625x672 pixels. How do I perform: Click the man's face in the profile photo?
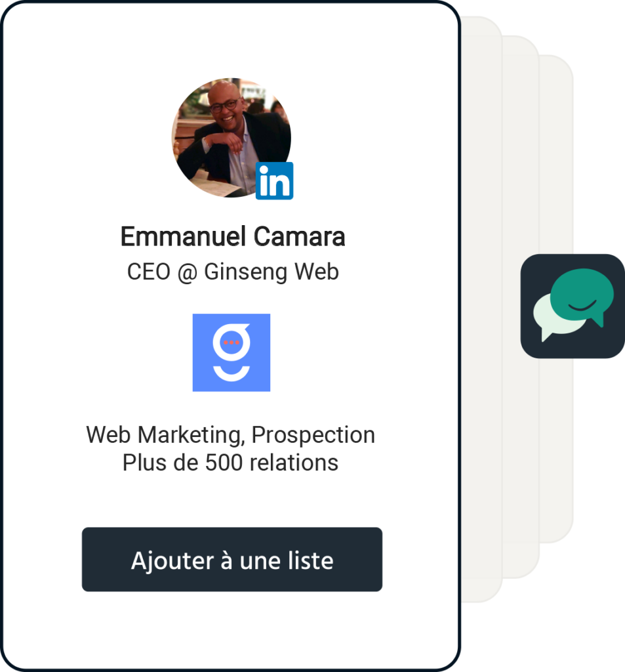click(226, 102)
